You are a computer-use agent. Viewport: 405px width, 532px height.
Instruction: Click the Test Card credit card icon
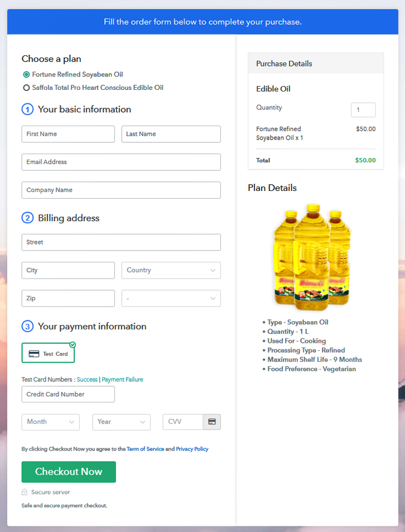point(33,354)
